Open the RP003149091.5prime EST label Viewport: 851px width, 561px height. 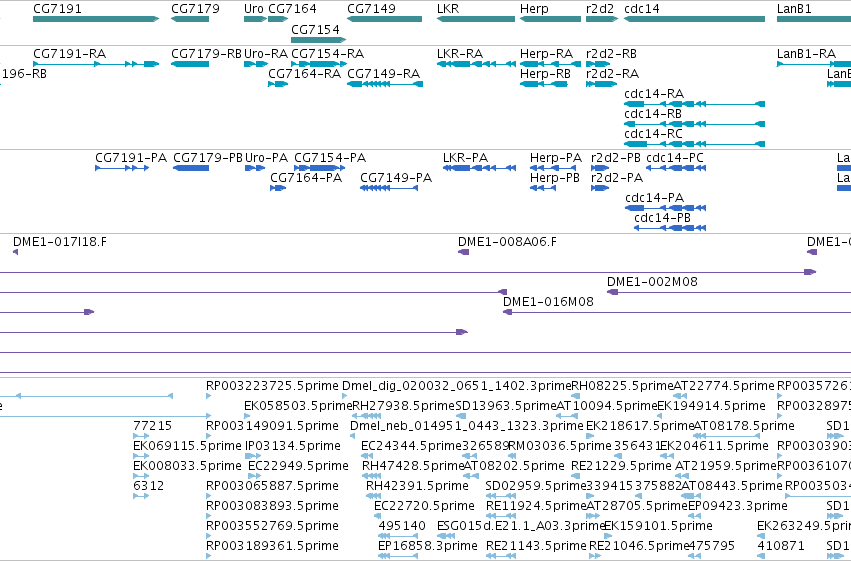[x=272, y=426]
